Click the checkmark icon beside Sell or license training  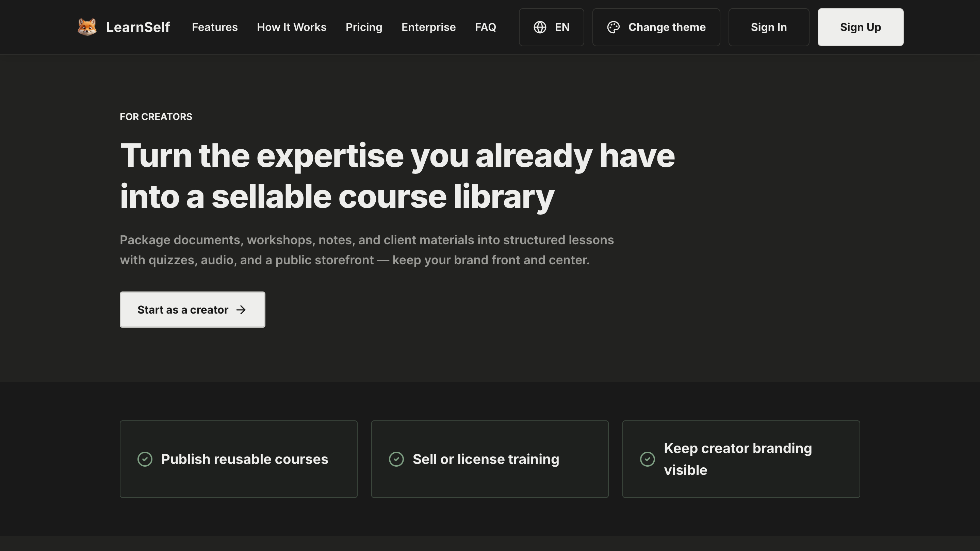pyautogui.click(x=396, y=459)
